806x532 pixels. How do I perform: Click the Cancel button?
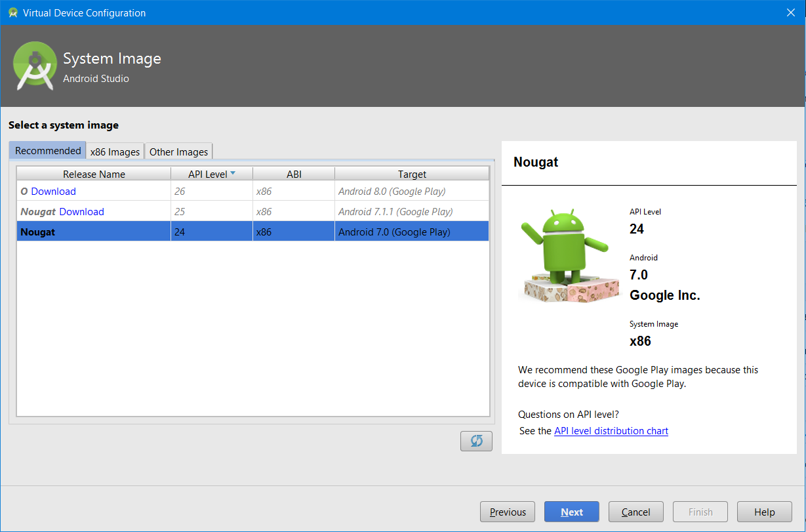pyautogui.click(x=636, y=512)
